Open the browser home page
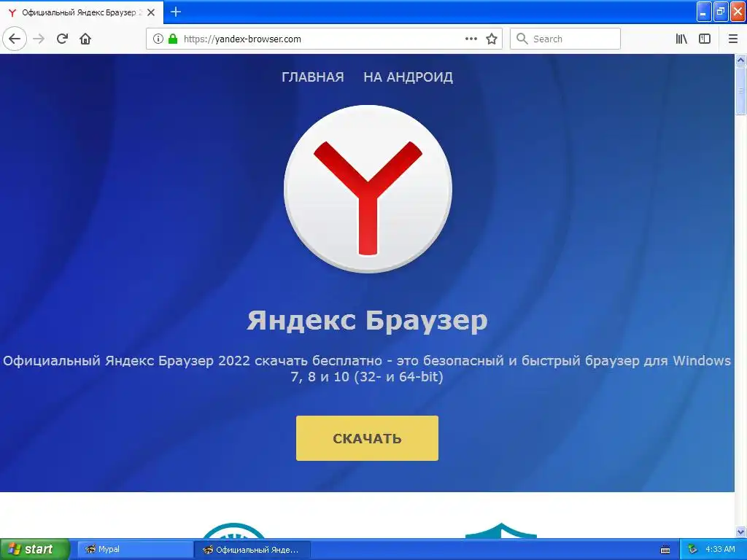This screenshot has width=747, height=560. tap(85, 39)
